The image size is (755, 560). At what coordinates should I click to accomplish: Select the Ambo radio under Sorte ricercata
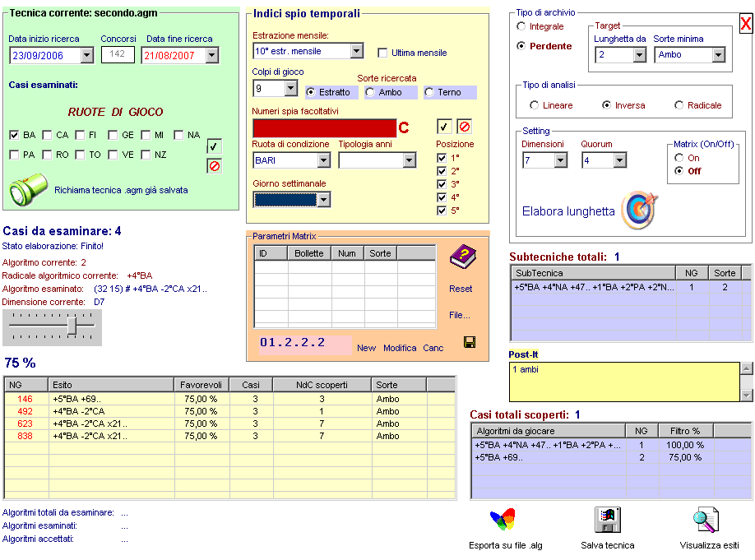pos(370,92)
